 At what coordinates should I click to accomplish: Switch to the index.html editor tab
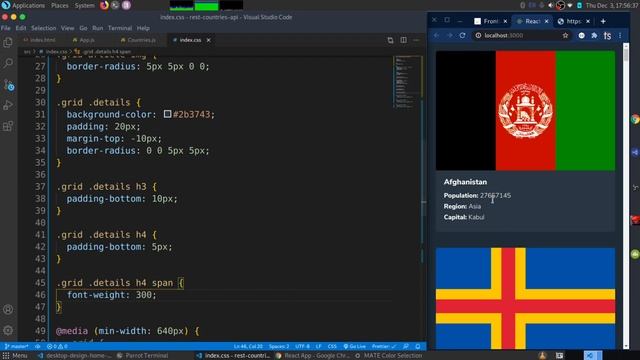[x=40, y=40]
